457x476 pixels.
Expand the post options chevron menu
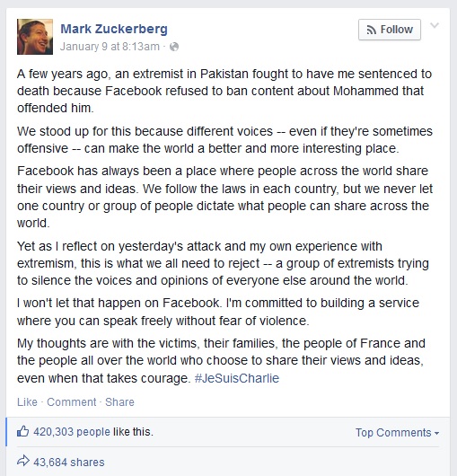(x=435, y=25)
